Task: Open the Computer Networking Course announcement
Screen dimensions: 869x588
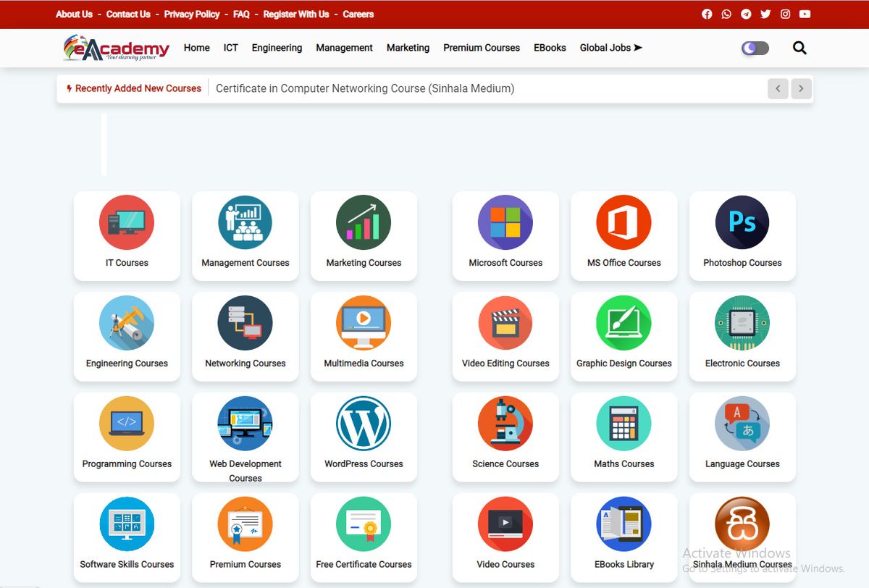Action: pyautogui.click(x=364, y=88)
